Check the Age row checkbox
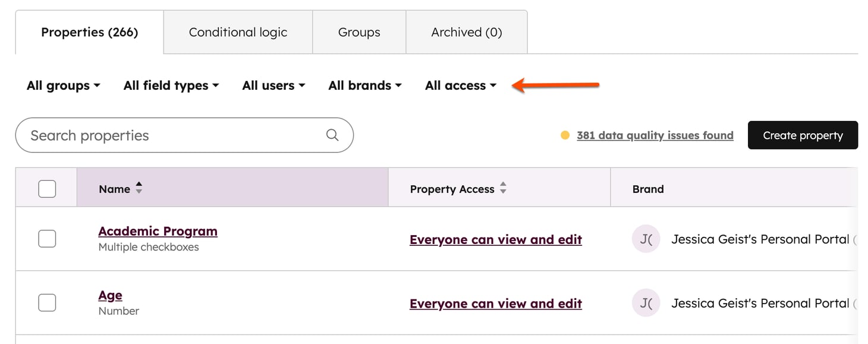 coord(47,302)
